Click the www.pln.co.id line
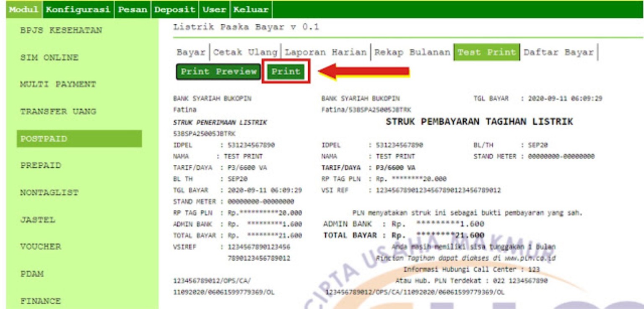 pos(466,258)
